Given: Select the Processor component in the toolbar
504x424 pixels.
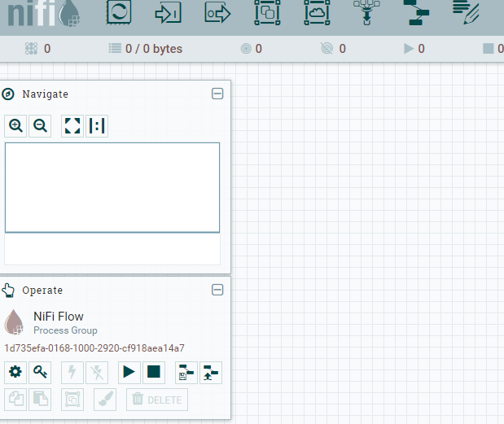Looking at the screenshot, I should pos(119,13).
